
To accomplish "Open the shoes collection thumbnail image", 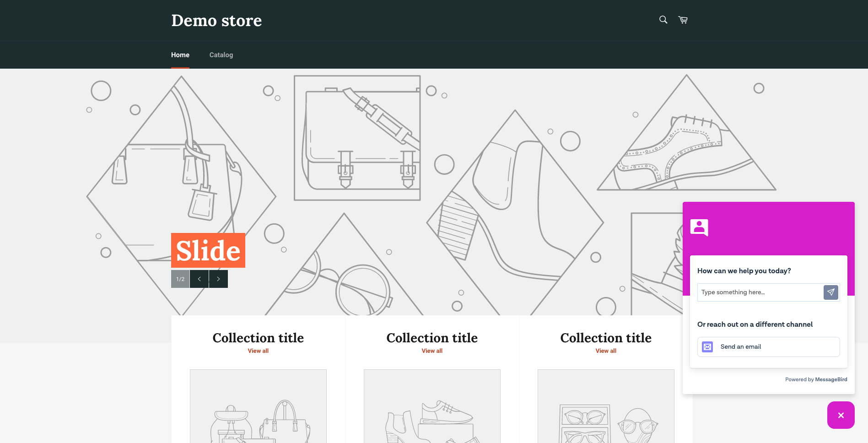I will pyautogui.click(x=432, y=406).
